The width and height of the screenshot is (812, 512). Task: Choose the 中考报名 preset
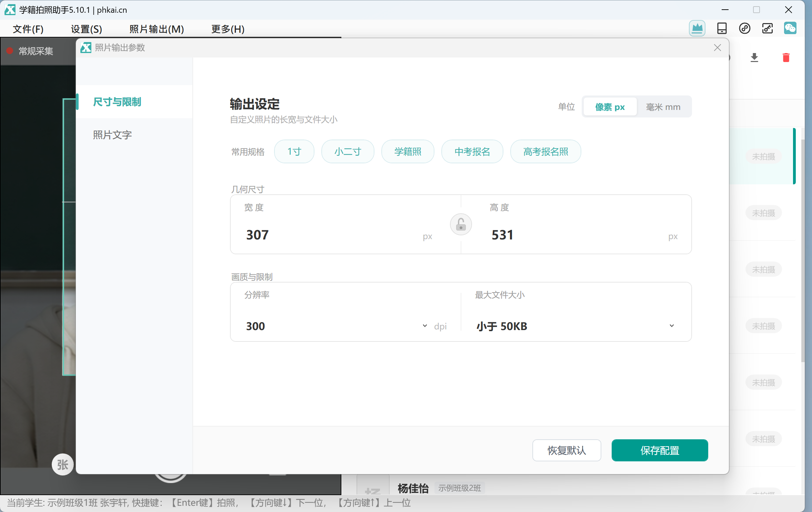[472, 152]
